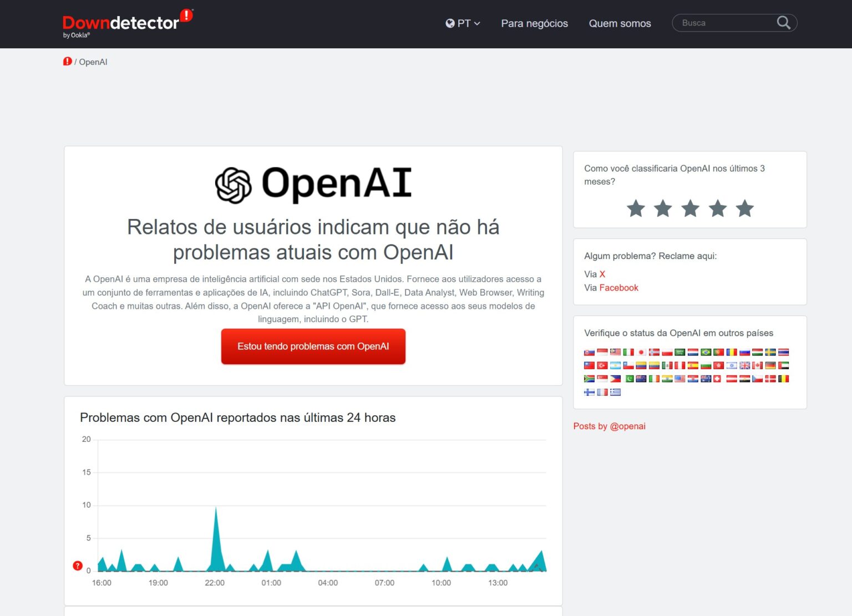The height and width of the screenshot is (616, 852).
Task: Choose the third rating star
Action: [690, 208]
